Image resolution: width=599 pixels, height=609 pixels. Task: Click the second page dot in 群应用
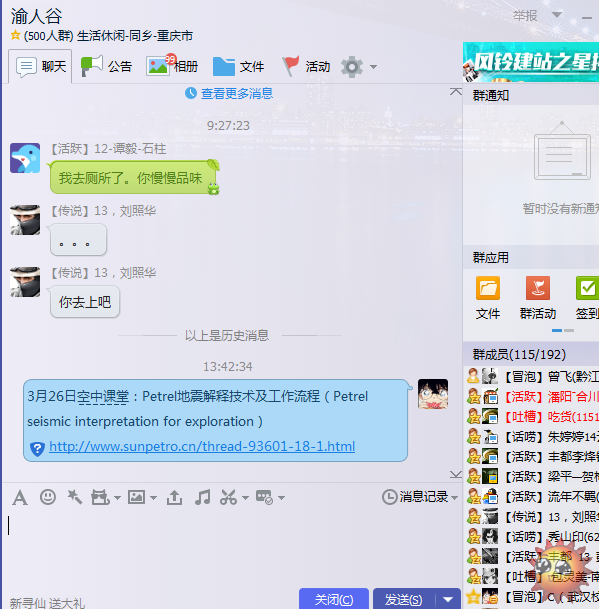tap(569, 331)
